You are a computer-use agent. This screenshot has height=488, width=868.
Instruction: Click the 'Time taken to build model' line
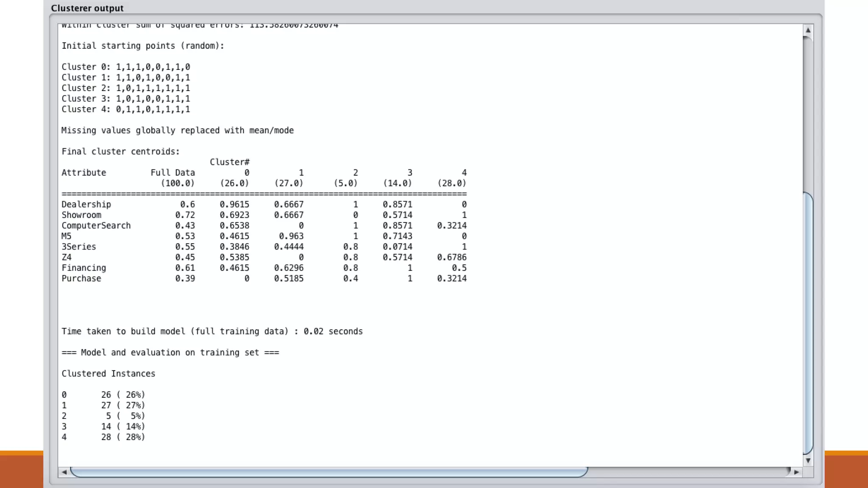(212, 332)
